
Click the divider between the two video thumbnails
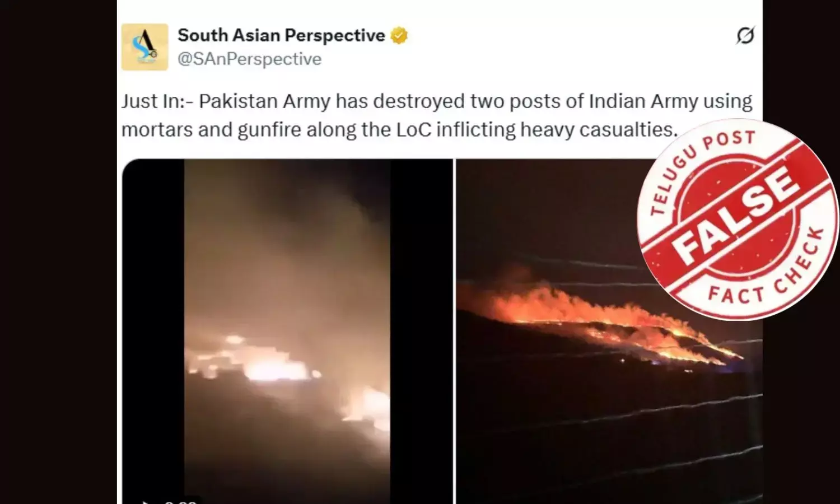pyautogui.click(x=454, y=332)
